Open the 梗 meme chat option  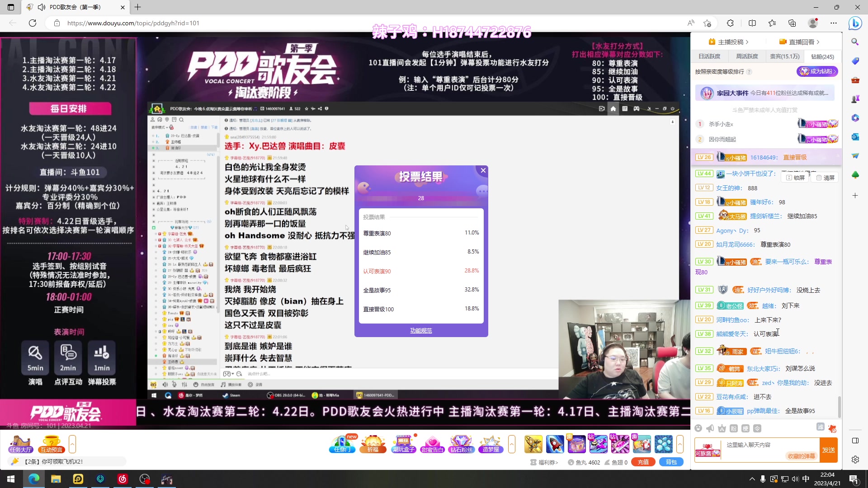coord(745,428)
